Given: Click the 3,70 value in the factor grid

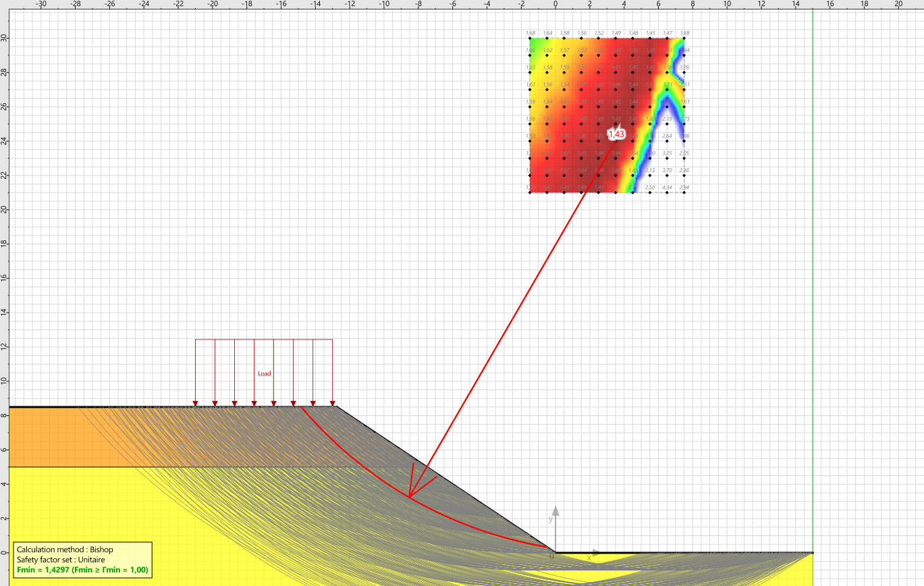Looking at the screenshot, I should (x=667, y=170).
